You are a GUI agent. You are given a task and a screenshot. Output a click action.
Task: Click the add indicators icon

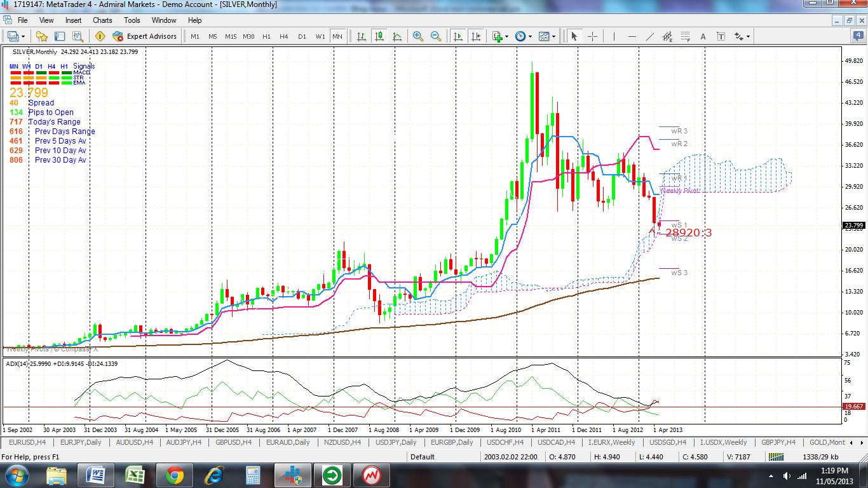(x=497, y=36)
